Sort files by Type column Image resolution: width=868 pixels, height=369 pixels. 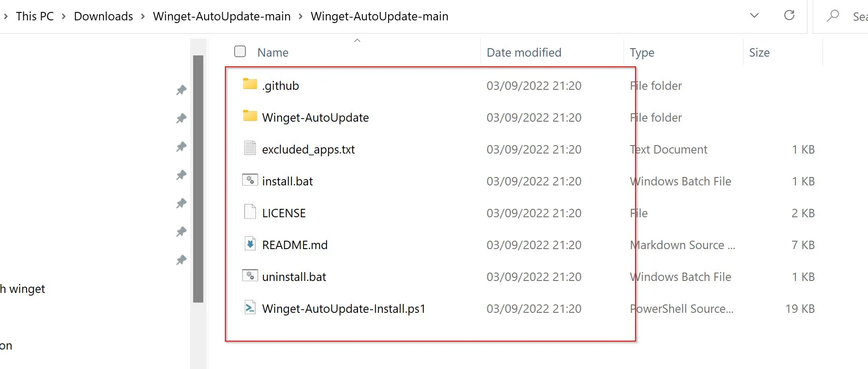point(642,53)
